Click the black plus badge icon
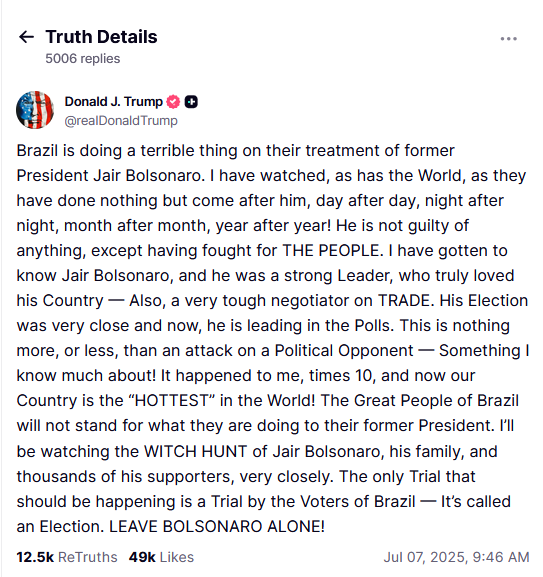The image size is (543, 577). pyautogui.click(x=191, y=102)
